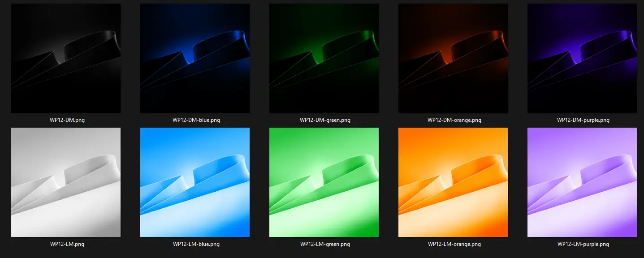
Task: Select the WP12-DM.png dark gray thumbnail
Action: [x=66, y=58]
